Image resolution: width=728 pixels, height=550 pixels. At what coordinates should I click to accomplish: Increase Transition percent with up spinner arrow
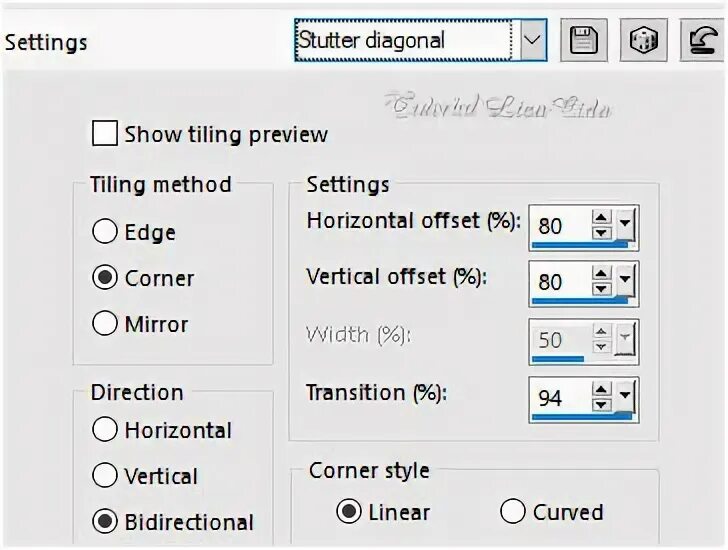pos(601,389)
